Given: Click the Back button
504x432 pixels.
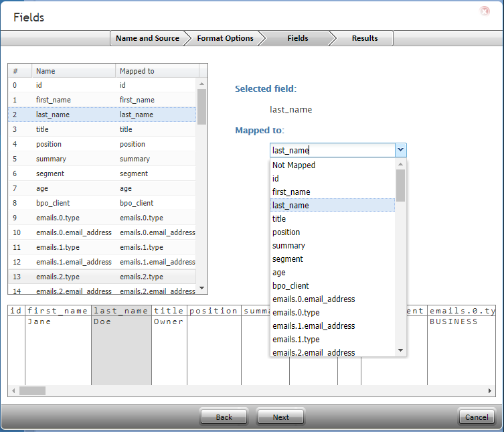Looking at the screenshot, I should 224,417.
